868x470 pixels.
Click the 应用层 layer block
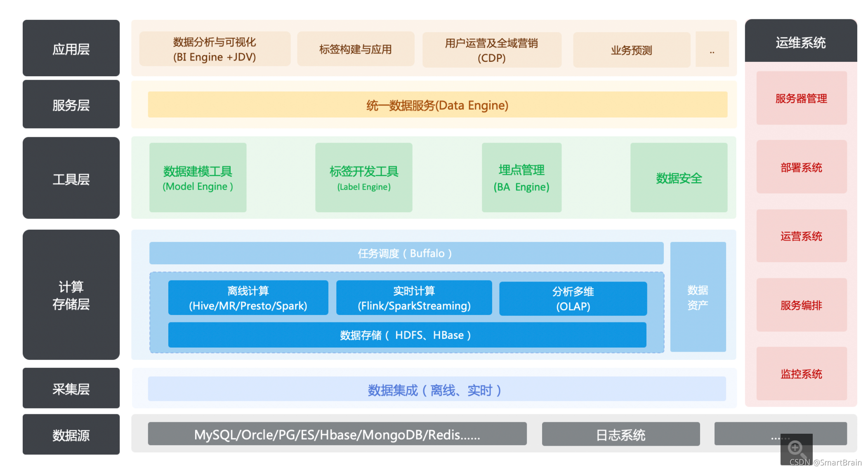pos(71,49)
